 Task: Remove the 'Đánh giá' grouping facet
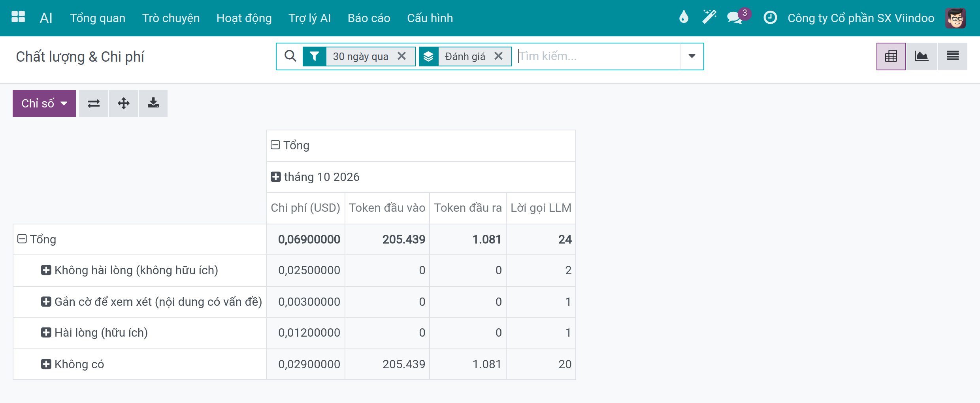[499, 56]
